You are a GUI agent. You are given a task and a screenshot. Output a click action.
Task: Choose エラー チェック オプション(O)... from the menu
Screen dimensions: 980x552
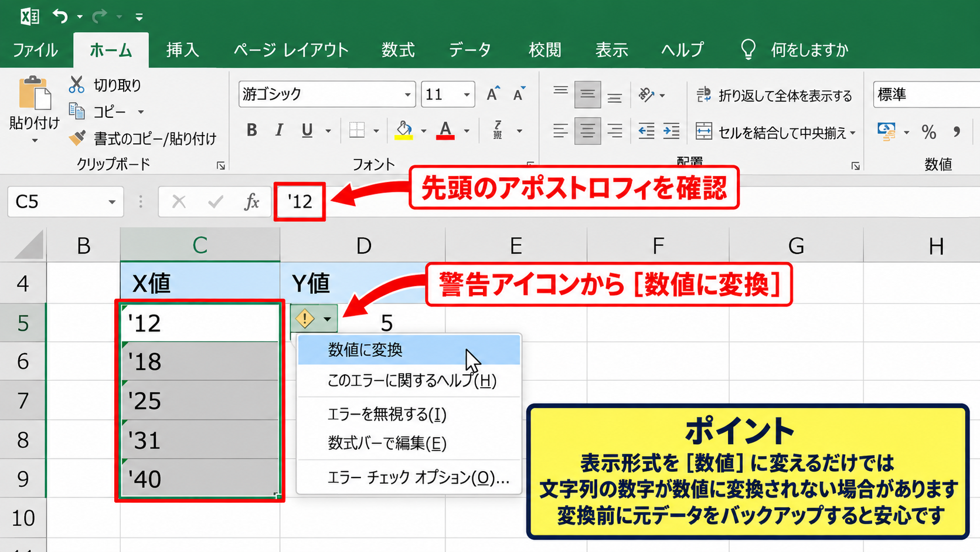tap(409, 478)
